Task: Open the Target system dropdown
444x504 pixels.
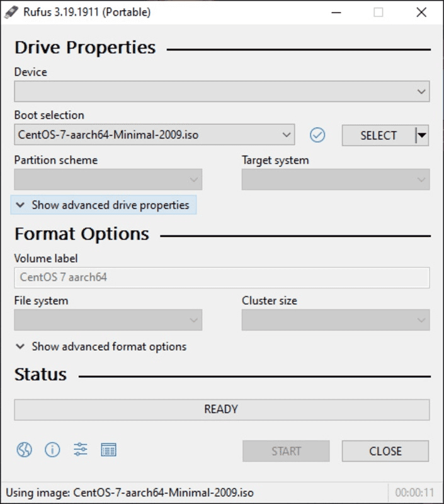Action: [x=336, y=180]
